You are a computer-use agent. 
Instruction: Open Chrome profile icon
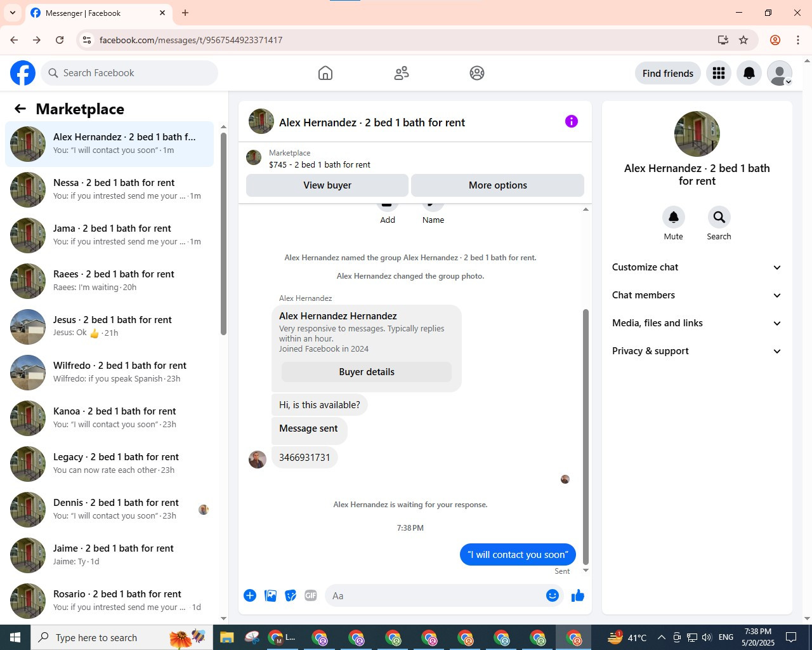[775, 40]
